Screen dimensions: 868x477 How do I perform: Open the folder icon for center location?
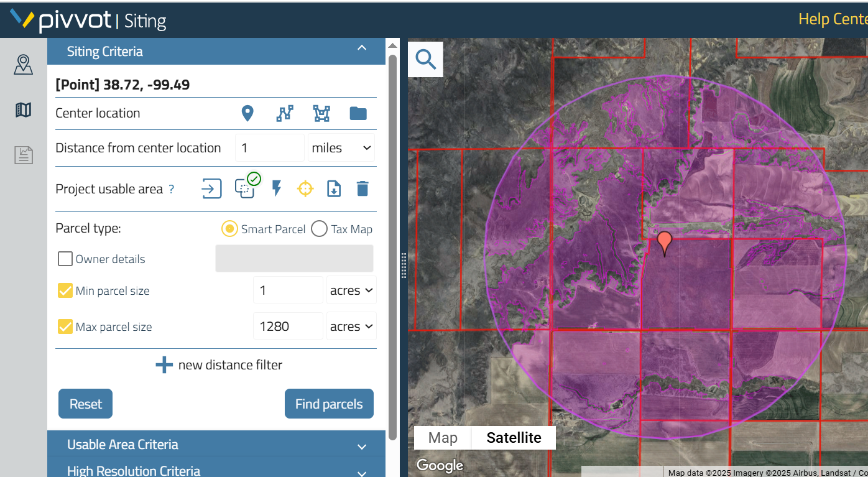pos(358,113)
